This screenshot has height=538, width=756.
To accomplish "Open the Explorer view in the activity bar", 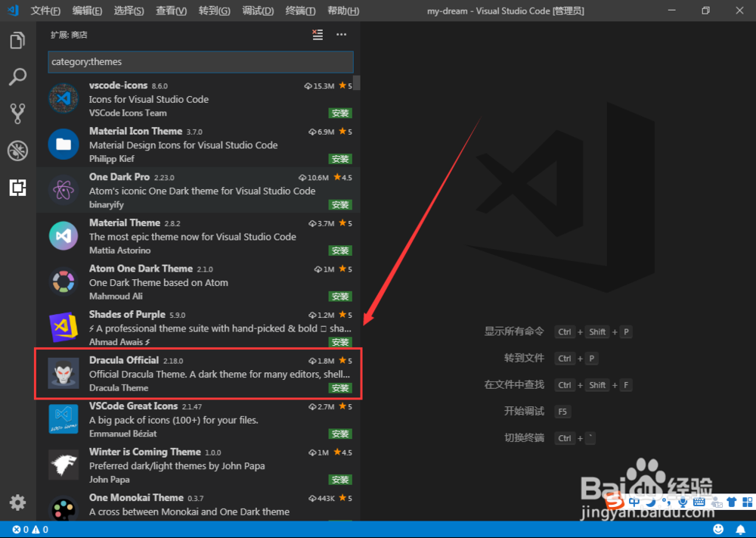I will [x=17, y=40].
